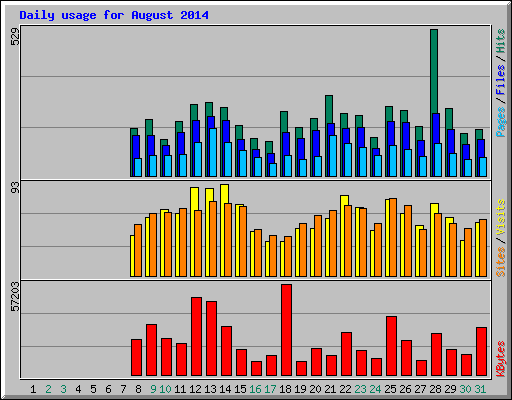The height and width of the screenshot is (400, 512).
Task: Click the green Hits bar for day 21
Action: coord(329,109)
